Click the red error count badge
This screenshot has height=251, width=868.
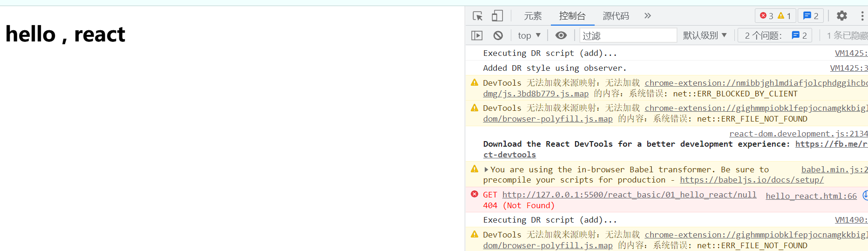coord(766,16)
